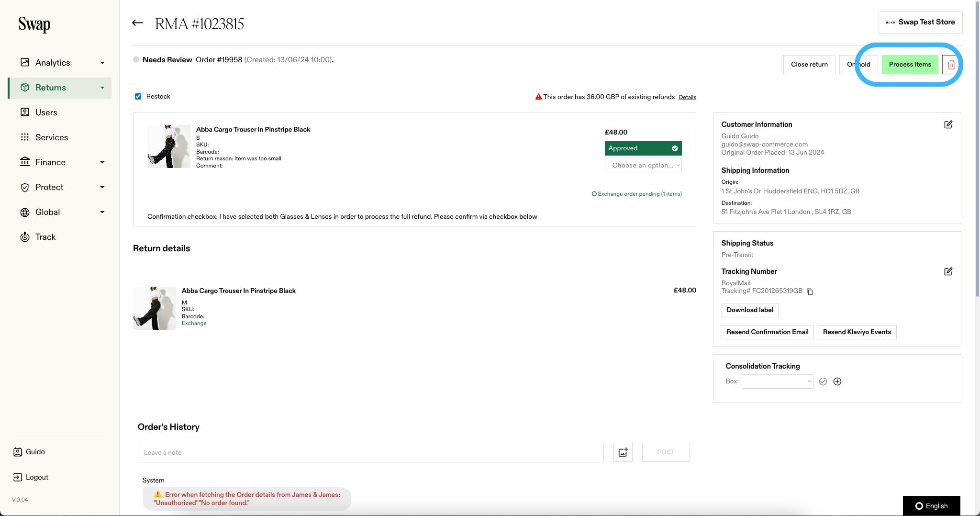980x516 pixels.
Task: Click the Analytics chart icon
Action: (25, 63)
